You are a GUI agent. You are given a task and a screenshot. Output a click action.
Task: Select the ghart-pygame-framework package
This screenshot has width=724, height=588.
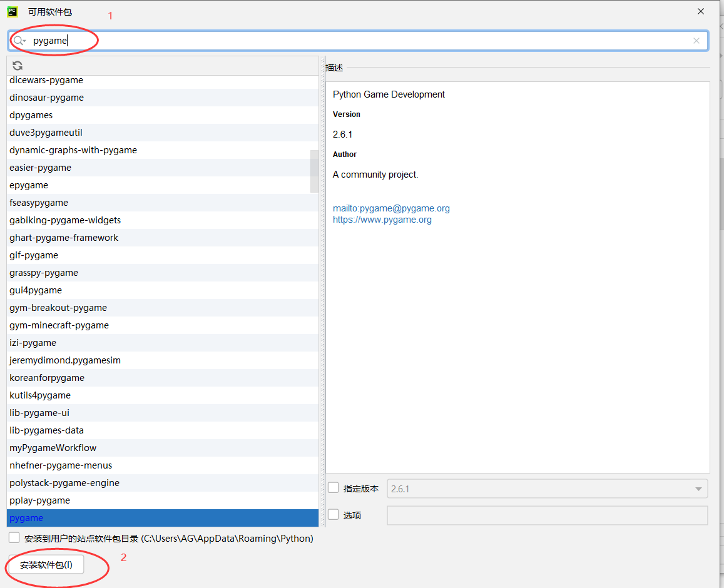point(163,238)
